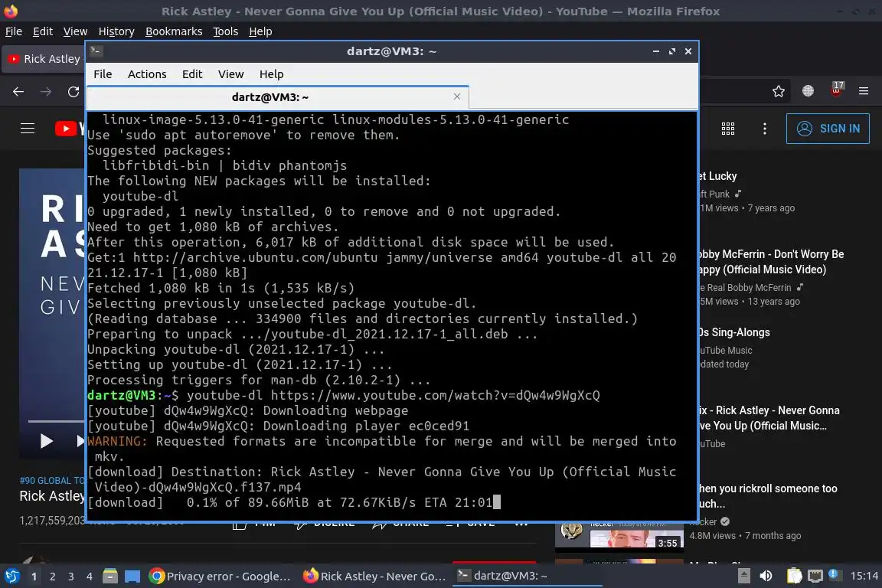882x588 pixels.
Task: Click the network monitor tray icon
Action: coord(815,576)
